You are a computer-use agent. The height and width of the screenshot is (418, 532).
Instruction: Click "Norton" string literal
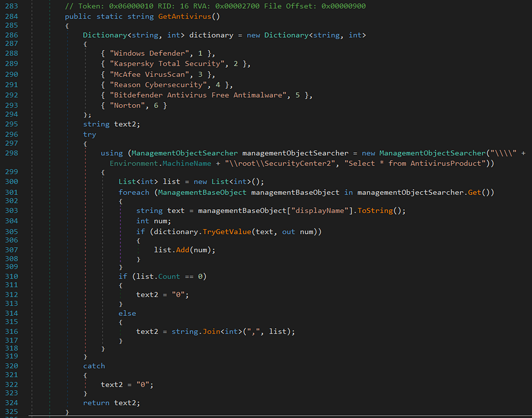tap(127, 105)
